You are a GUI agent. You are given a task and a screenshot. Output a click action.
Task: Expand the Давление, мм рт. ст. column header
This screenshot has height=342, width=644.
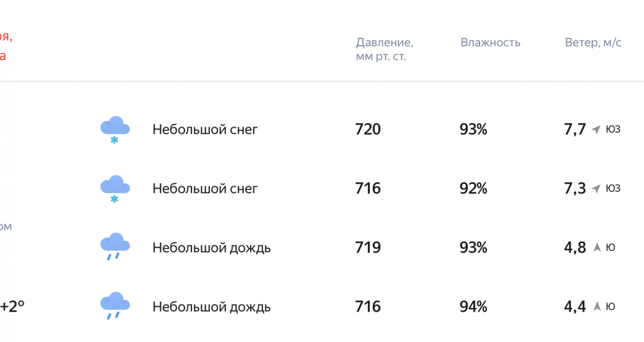[x=384, y=49]
